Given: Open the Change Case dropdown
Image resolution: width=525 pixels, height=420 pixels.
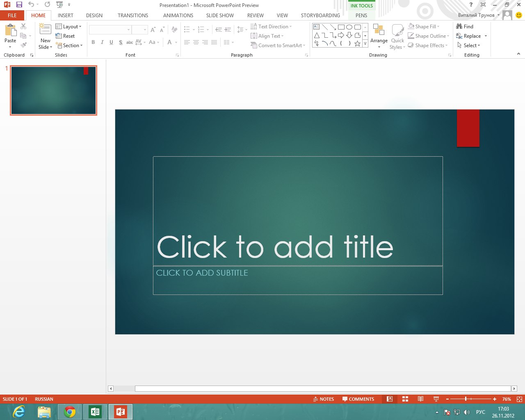Looking at the screenshot, I should click(154, 42).
